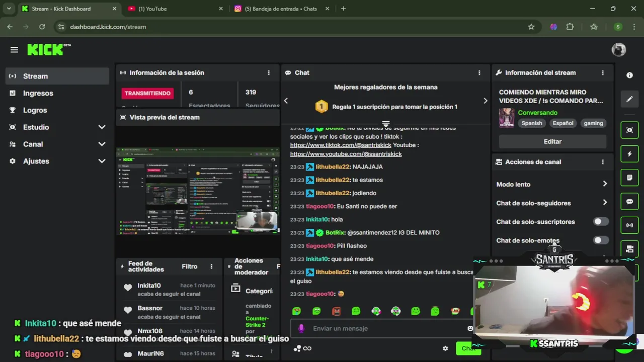Image resolution: width=644 pixels, height=362 pixels.
Task: Click Inkita10 in the activity feed
Action: tap(149, 286)
